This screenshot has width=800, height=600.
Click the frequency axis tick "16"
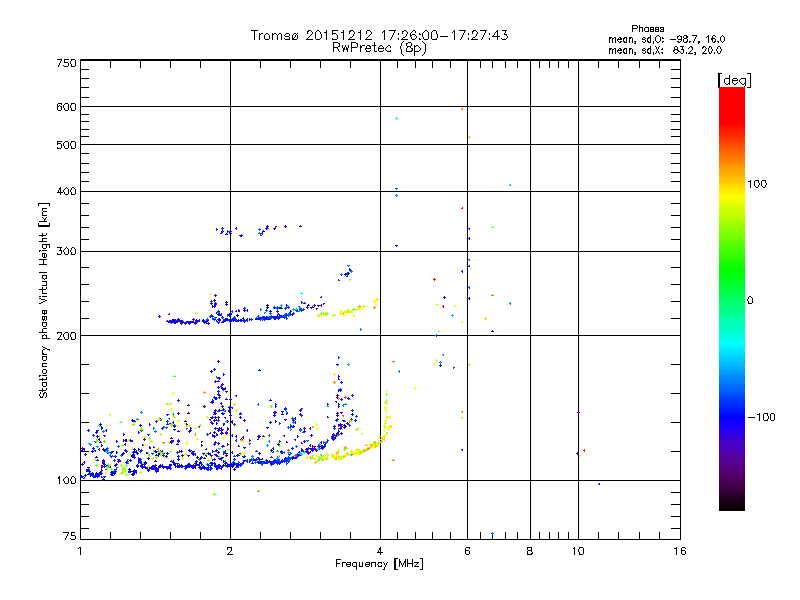point(680,551)
